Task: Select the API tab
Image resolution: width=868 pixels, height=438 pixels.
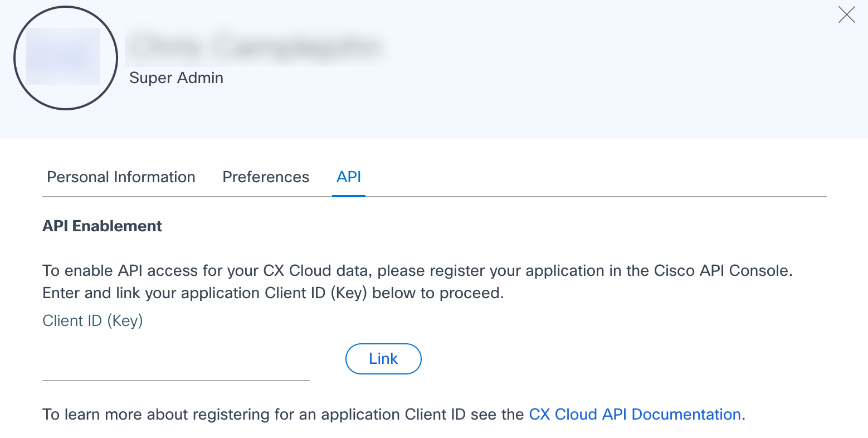Action: pos(348,177)
